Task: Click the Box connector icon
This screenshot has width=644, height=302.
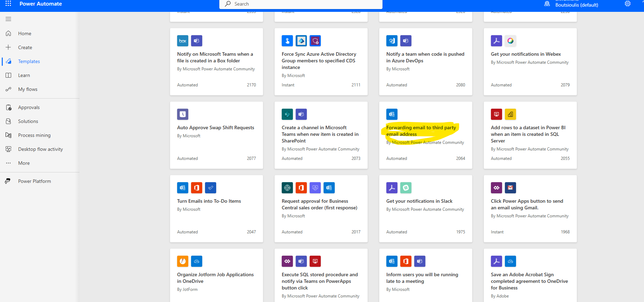Action: point(183,41)
